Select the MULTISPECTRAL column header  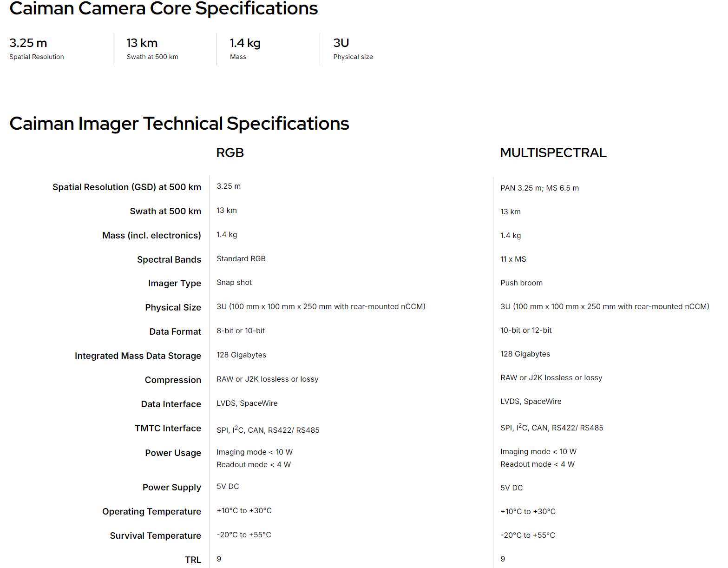553,152
